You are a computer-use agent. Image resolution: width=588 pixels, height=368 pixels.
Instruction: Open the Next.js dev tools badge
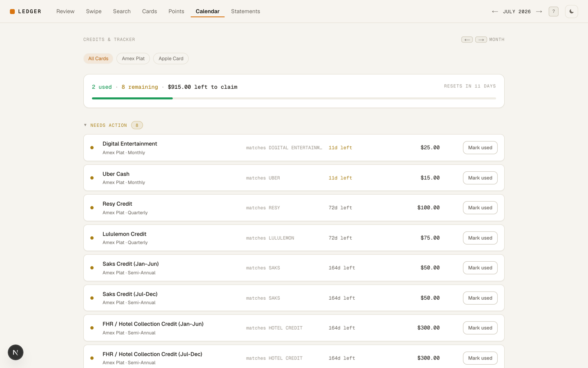coord(16,352)
